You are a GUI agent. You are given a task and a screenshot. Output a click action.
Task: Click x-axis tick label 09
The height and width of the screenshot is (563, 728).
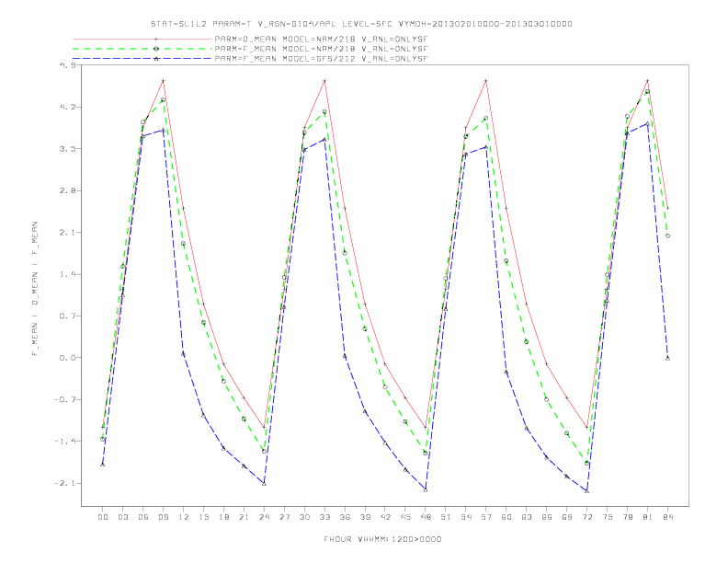click(x=163, y=517)
